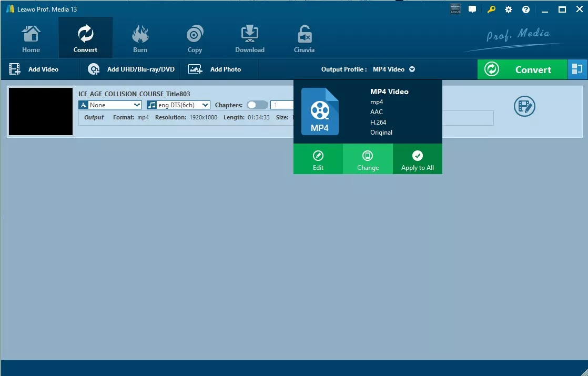This screenshot has height=376, width=588.
Task: Open the Copy module
Action: (195, 37)
